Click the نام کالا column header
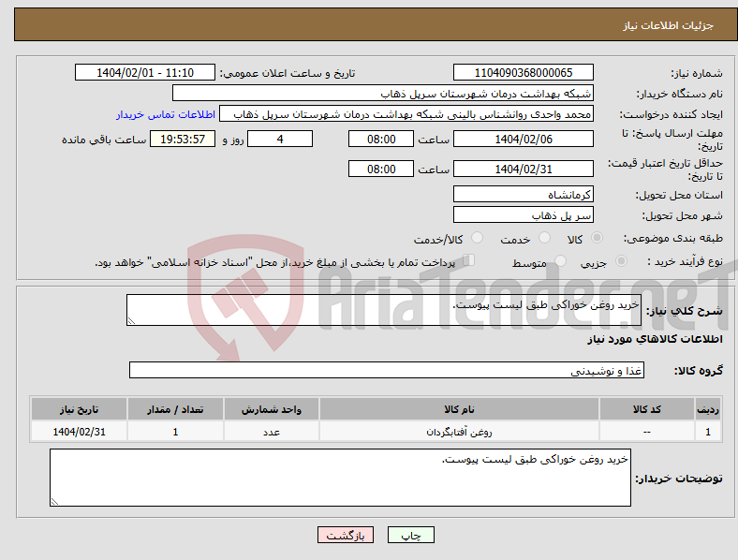The height and width of the screenshot is (560, 738). (x=459, y=409)
